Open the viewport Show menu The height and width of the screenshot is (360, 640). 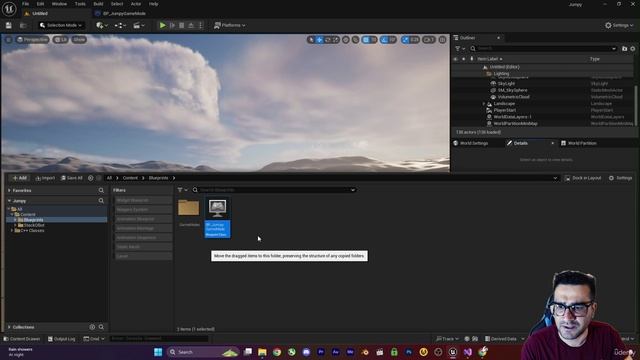pos(79,40)
